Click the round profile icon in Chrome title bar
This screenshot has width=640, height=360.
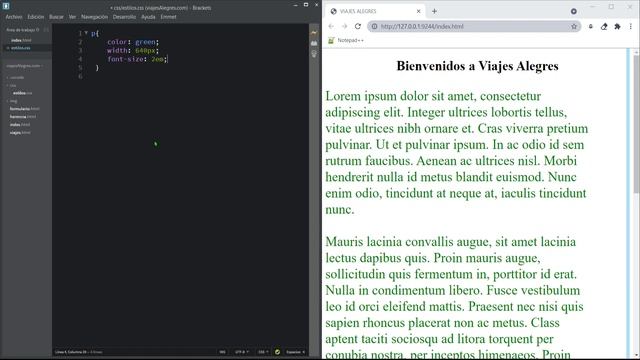pyautogui.click(x=574, y=11)
